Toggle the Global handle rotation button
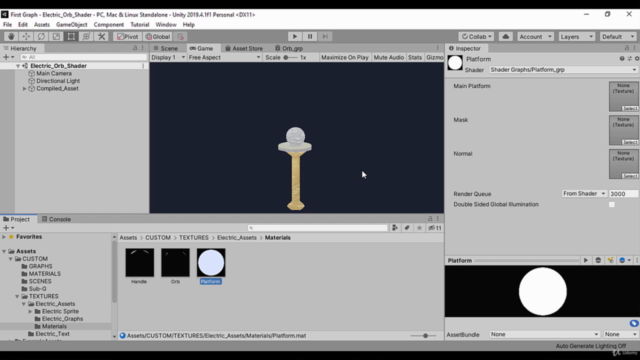This screenshot has height=360, width=640. pos(158,37)
